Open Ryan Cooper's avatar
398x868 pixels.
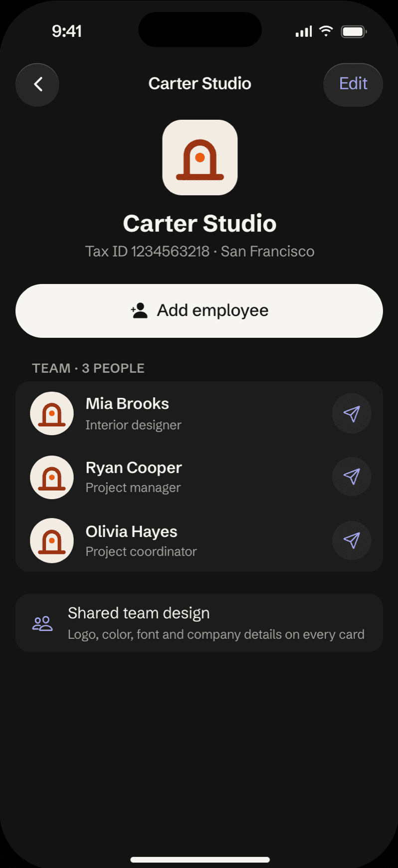[52, 477]
